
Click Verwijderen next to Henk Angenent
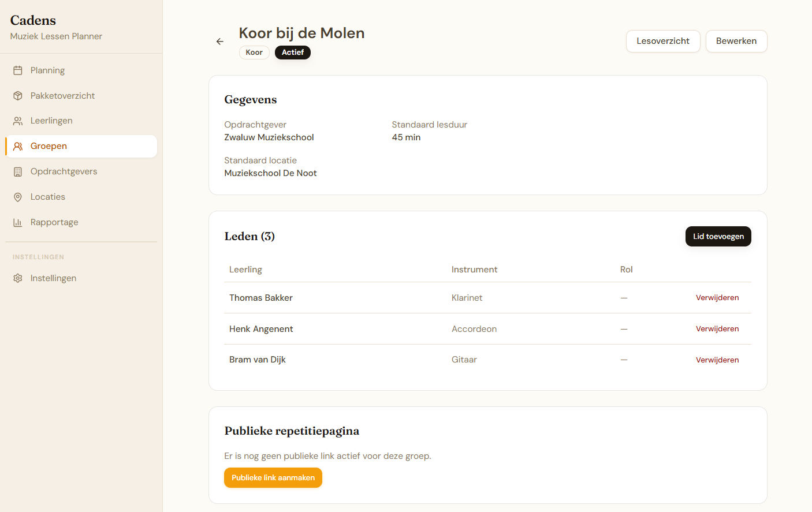(x=717, y=328)
